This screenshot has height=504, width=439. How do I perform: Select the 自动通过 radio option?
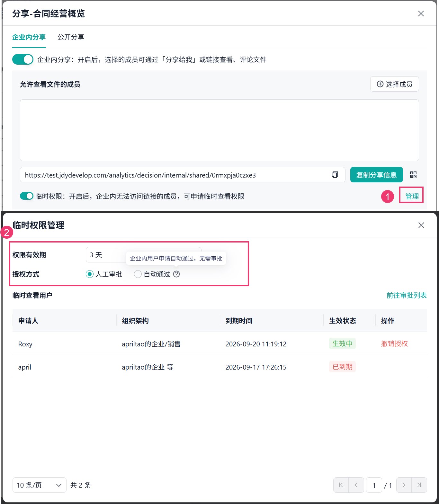(x=138, y=274)
